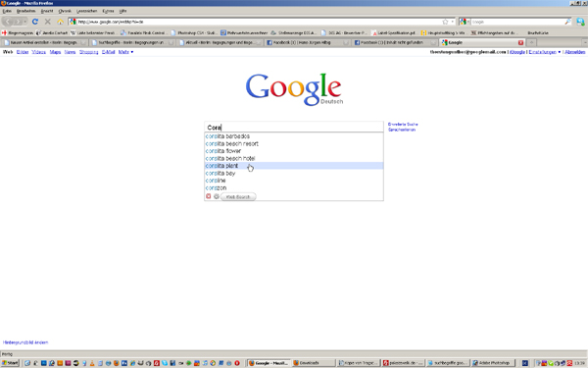Open the Hilfe menu
The image size is (588, 368).
pos(122,11)
